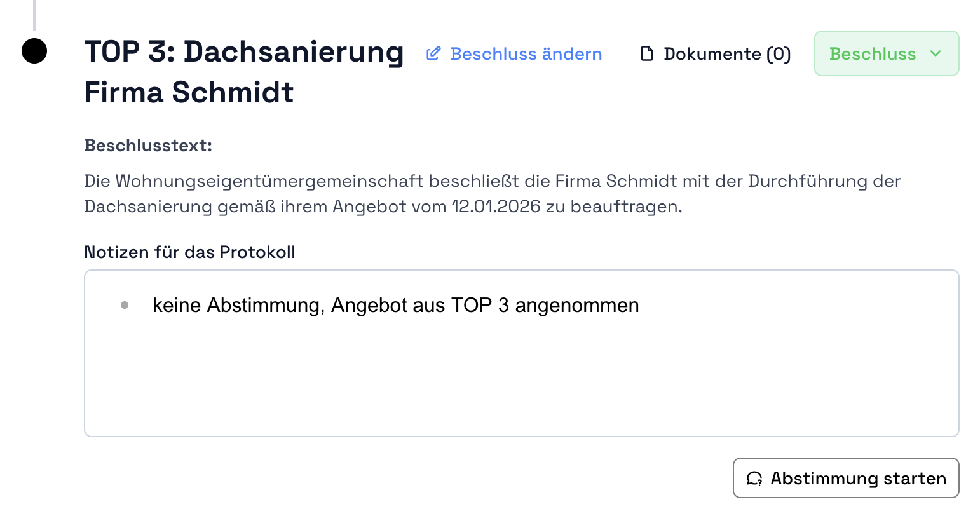Click the question-mark chat icon on the vote button
The width and height of the screenshot is (980, 530).
[755, 479]
